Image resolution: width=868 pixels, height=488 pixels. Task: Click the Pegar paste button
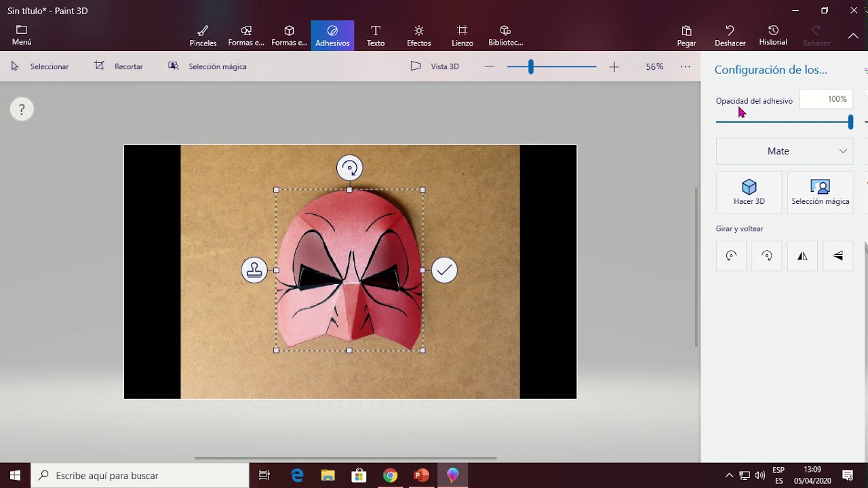[x=686, y=36]
